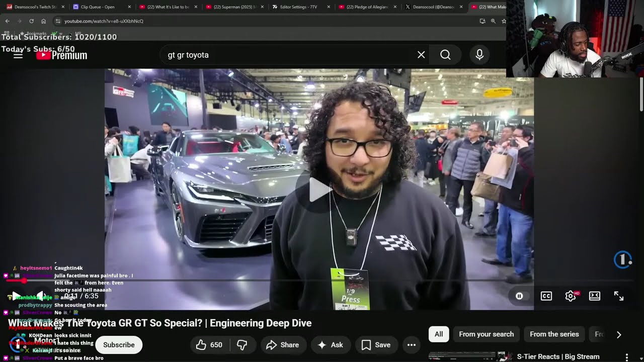Open options menu for S-Tier Reacts video
The width and height of the screenshot is (644, 362).
(627, 357)
